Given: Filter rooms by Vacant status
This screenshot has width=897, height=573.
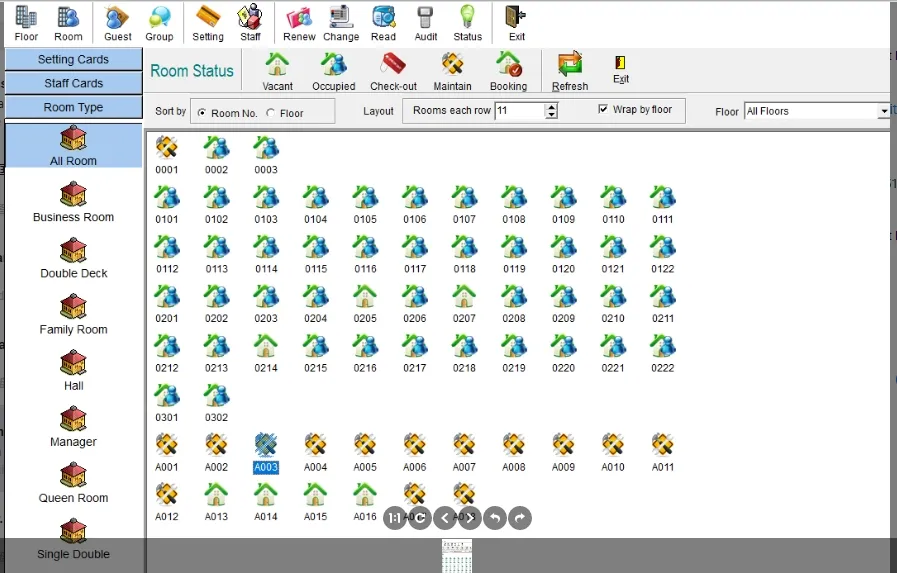Looking at the screenshot, I should [x=277, y=71].
